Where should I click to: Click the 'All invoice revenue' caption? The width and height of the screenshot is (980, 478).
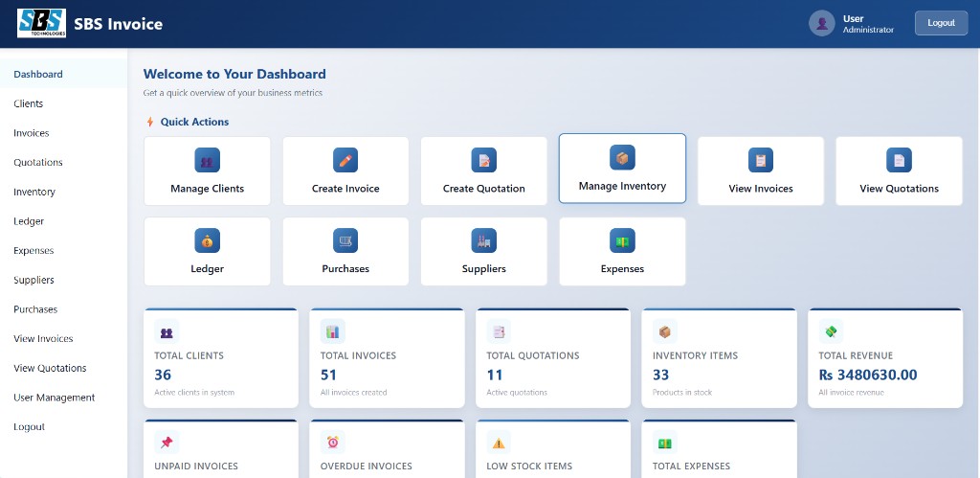[851, 393]
